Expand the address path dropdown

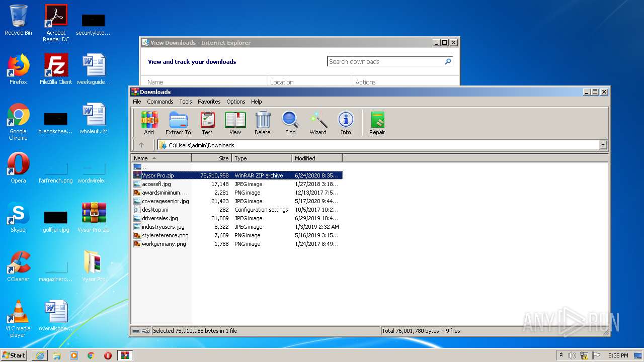coord(603,145)
